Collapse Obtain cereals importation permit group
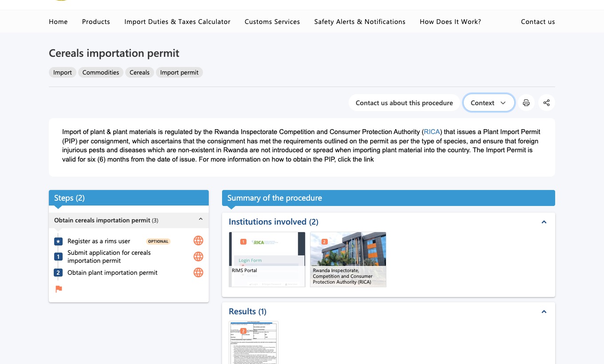 click(x=201, y=219)
